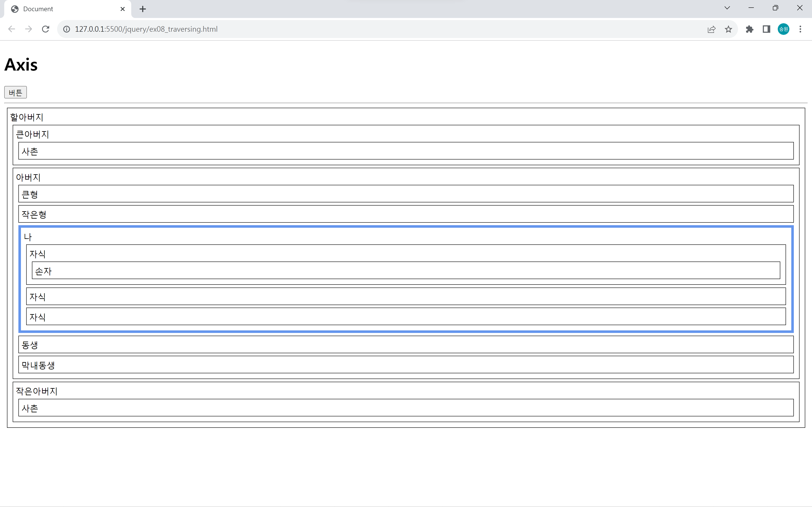The image size is (812, 507).
Task: Reload the page with refresh icon
Action: pos(46,29)
